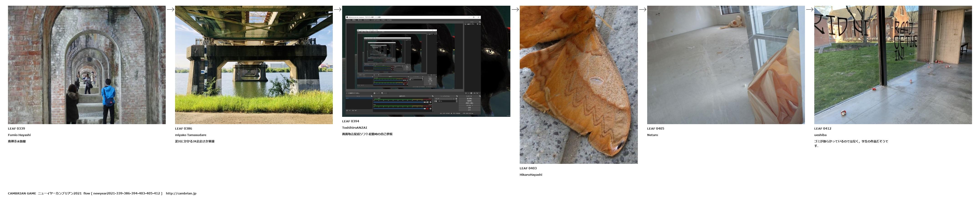
Task: Click the author name ToshihiroANZAI
Action: 355,128
